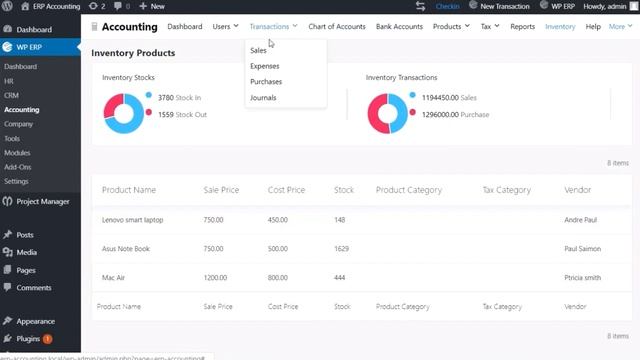Viewport: 640px width, 360px height.
Task: Click the updates icon showing 2
Action: [x=93, y=6]
